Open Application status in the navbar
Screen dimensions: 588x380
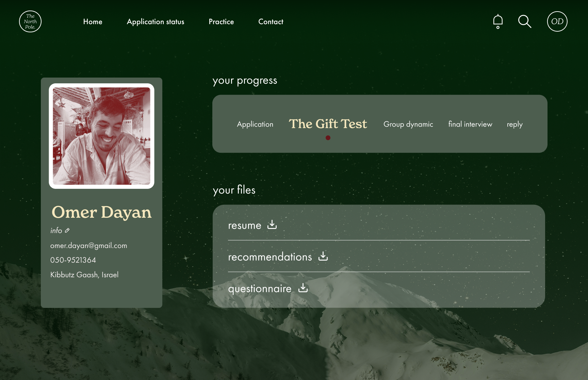[x=156, y=22]
